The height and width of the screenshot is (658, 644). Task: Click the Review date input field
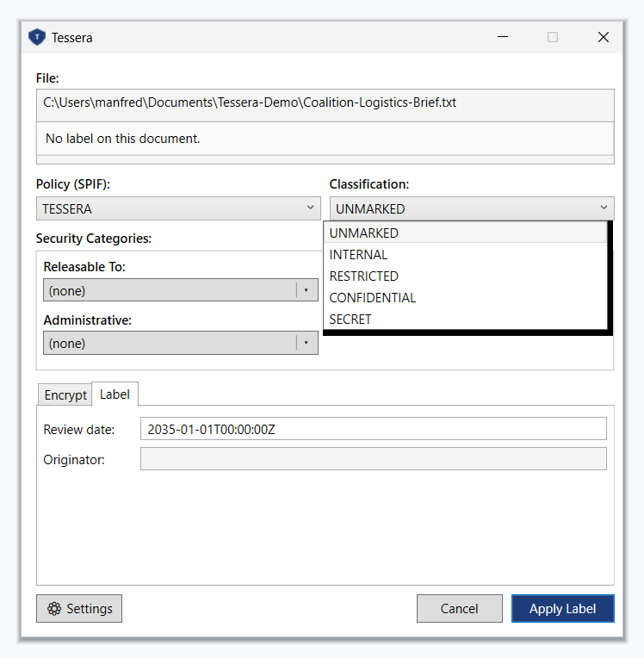tap(374, 429)
